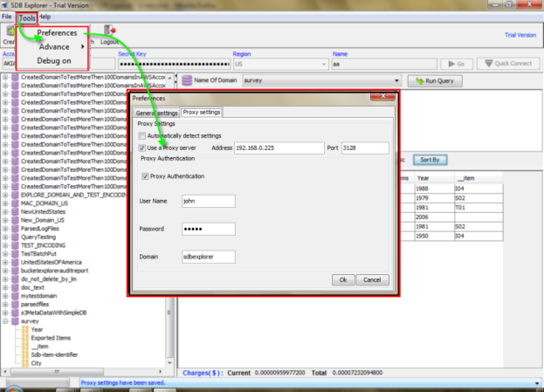Open the File menu
The height and width of the screenshot is (392, 544).
(7, 17)
